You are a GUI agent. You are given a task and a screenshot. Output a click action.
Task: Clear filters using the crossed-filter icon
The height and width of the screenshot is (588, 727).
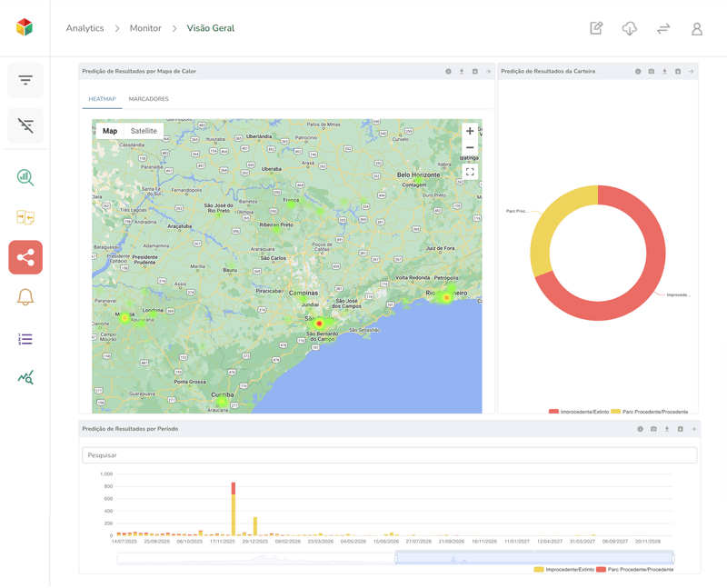[x=25, y=125]
